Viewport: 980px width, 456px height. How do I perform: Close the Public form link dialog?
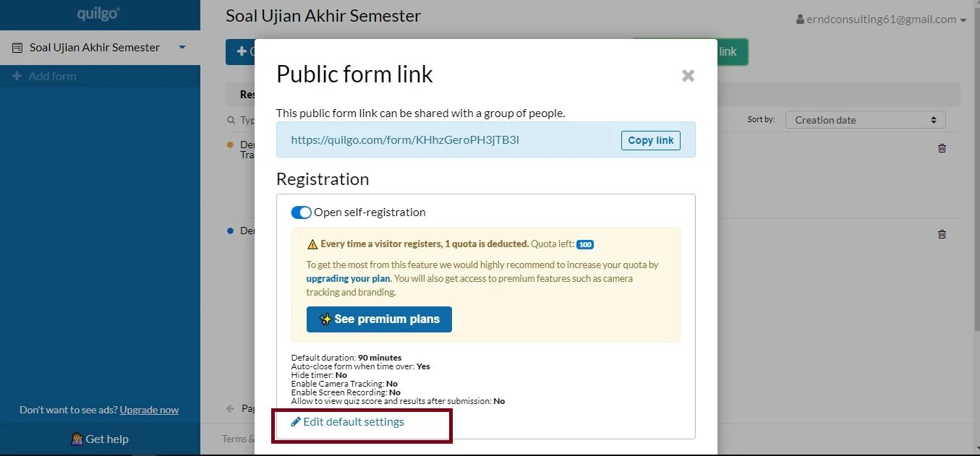coord(688,75)
